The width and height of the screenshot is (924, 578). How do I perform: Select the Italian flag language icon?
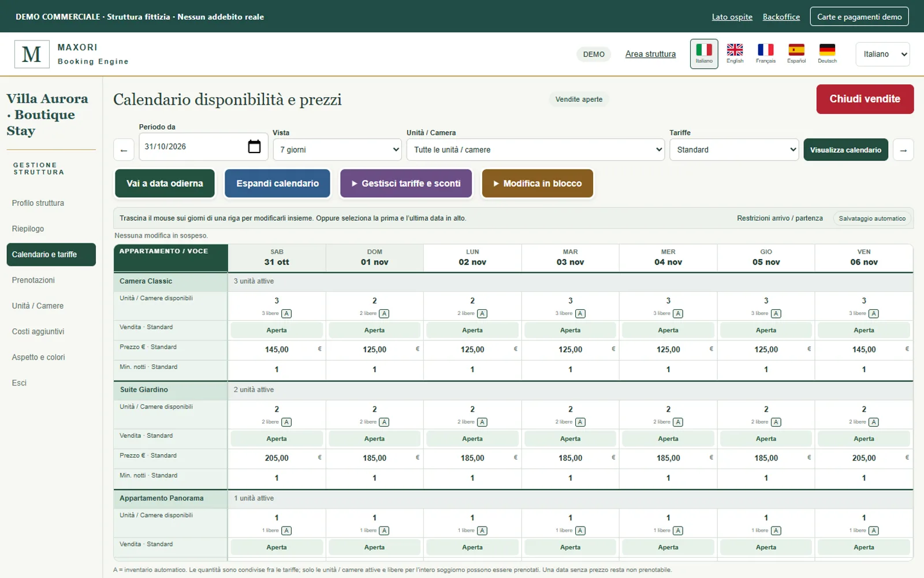coord(704,54)
